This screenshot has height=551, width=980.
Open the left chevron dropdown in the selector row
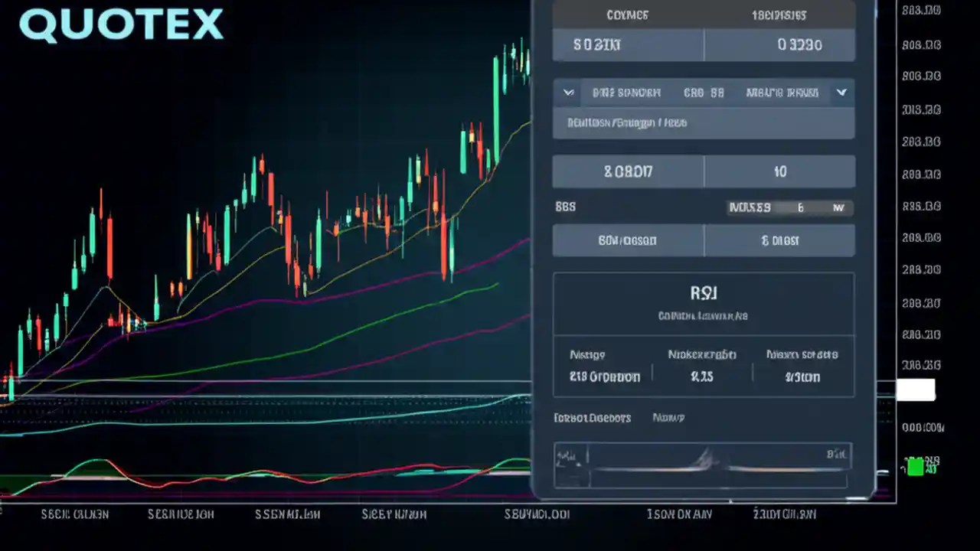(x=567, y=93)
